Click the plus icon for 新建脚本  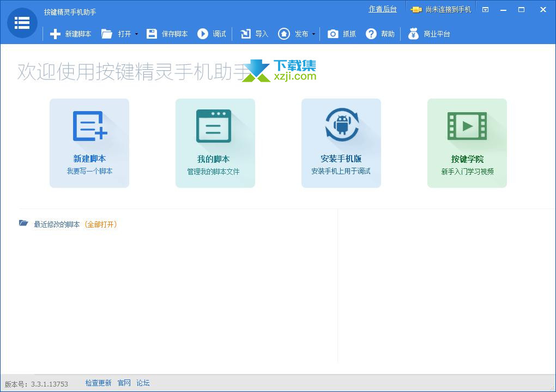click(55, 34)
